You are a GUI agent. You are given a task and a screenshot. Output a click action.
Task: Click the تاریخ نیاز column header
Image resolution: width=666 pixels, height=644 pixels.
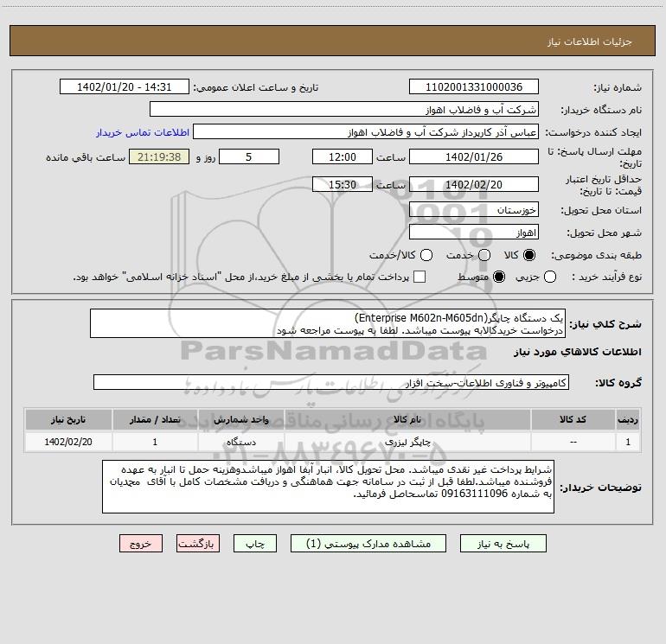click(68, 419)
